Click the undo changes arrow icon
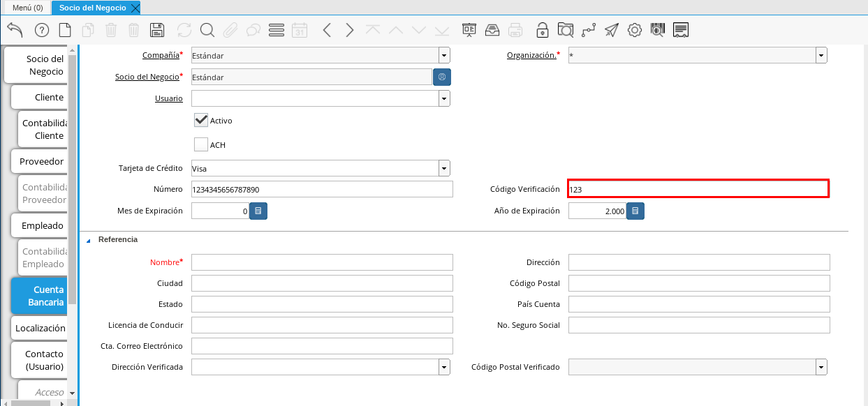 (x=15, y=30)
